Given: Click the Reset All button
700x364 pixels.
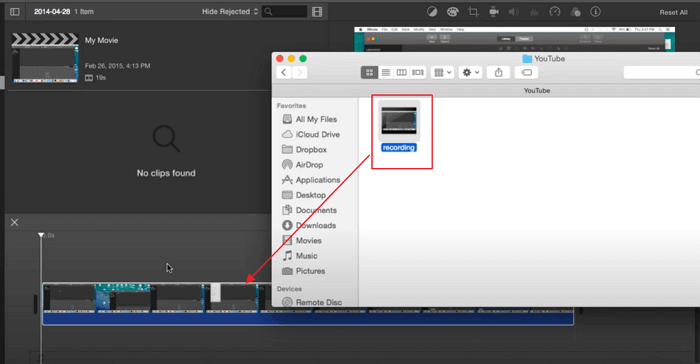Looking at the screenshot, I should pyautogui.click(x=673, y=13).
